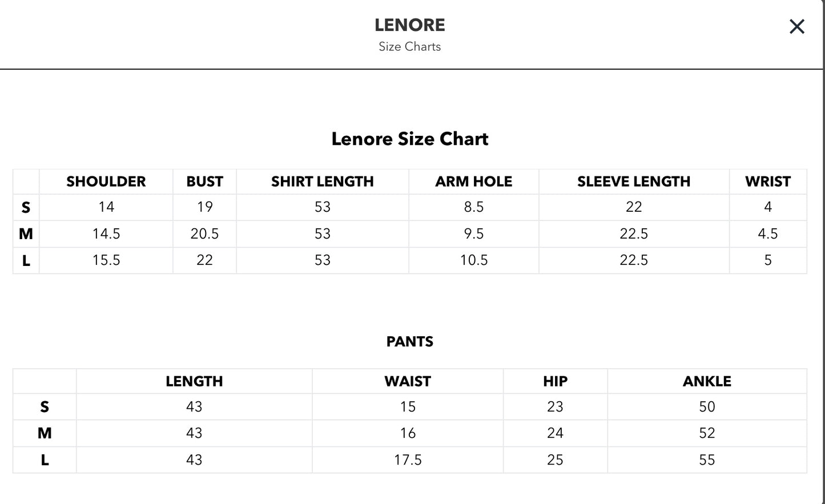
Task: Close the LENORE size chart modal
Action: (796, 26)
